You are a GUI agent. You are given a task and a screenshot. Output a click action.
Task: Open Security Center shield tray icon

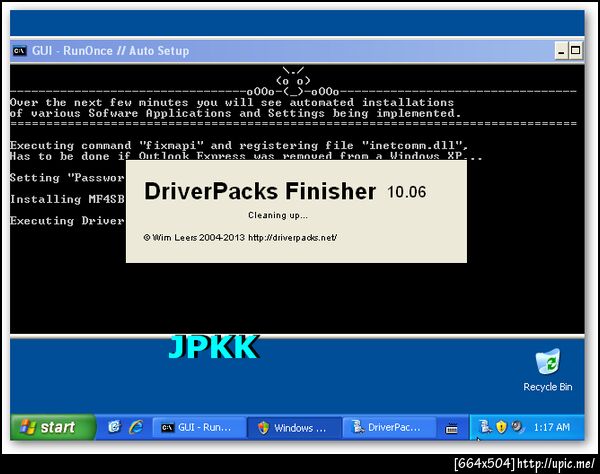tap(501, 427)
